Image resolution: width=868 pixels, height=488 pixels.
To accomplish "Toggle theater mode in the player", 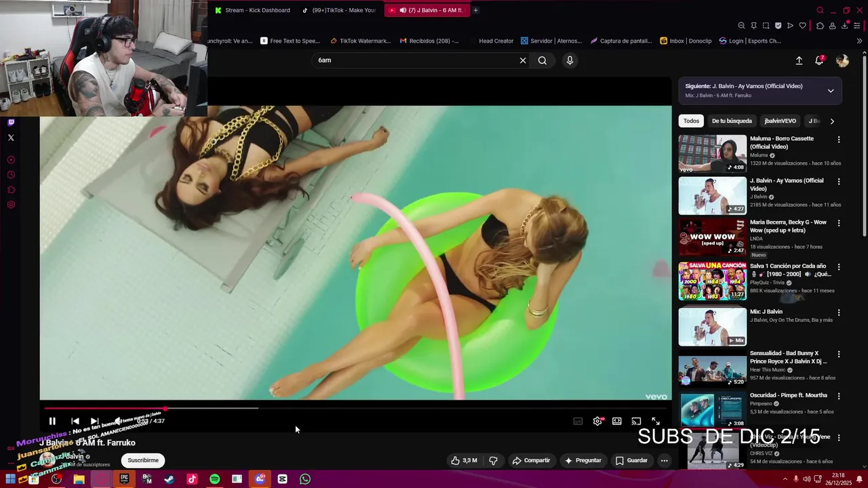I will click(617, 421).
